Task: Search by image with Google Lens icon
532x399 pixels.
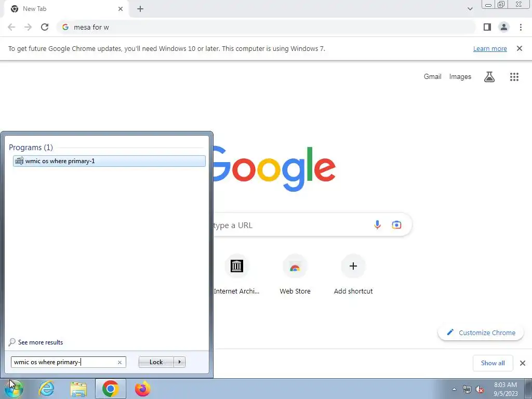Action: pyautogui.click(x=396, y=224)
